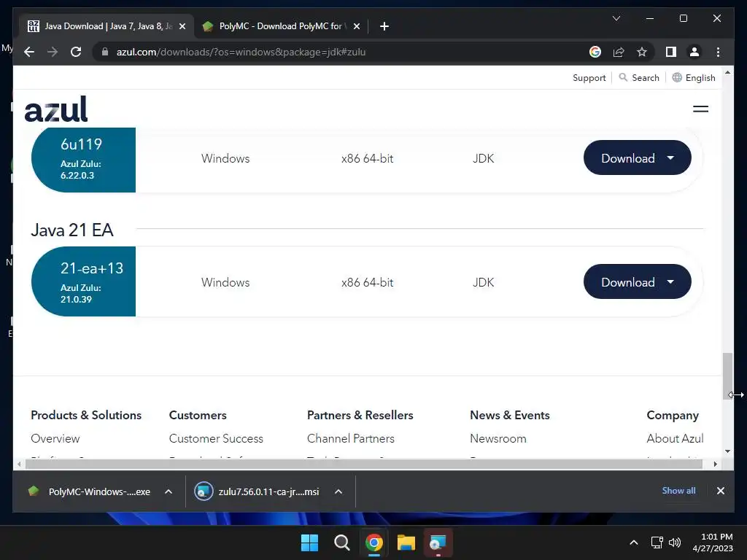Screen dimensions: 747x560
Task: Go back to the previous page
Action: pos(29,52)
